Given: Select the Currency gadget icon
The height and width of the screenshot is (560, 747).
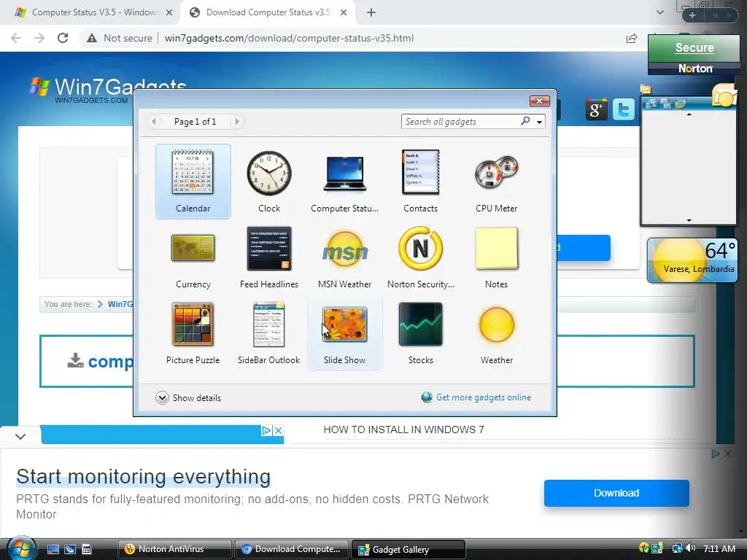Looking at the screenshot, I should (193, 248).
